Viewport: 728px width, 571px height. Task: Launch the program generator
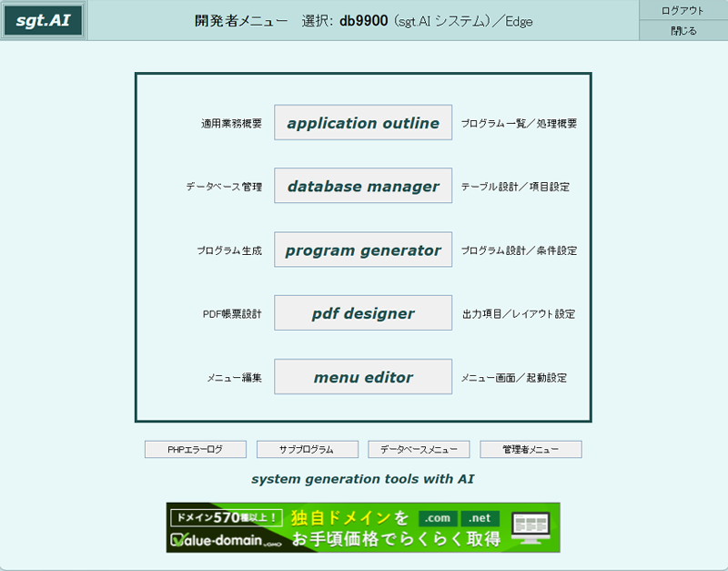point(363,250)
